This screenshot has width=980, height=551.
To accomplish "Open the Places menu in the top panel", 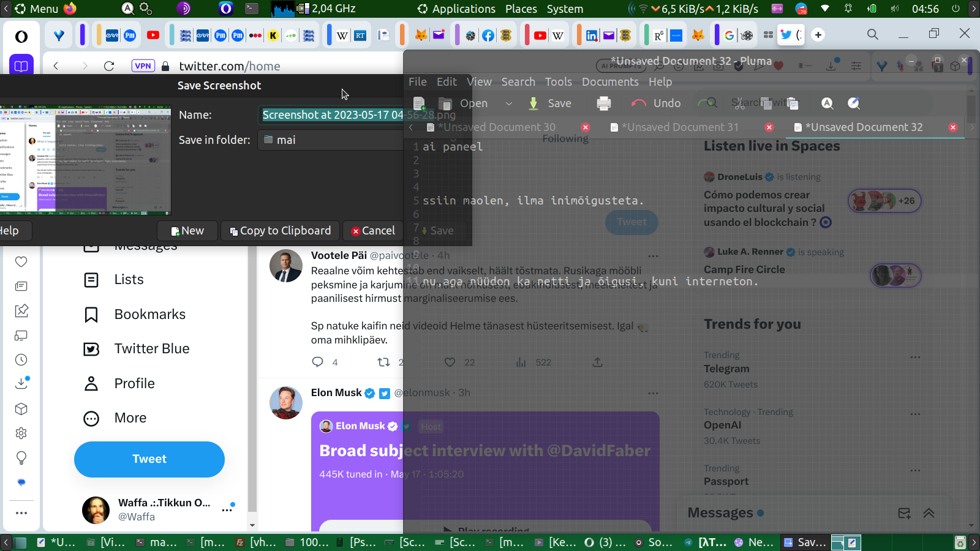I will [521, 9].
